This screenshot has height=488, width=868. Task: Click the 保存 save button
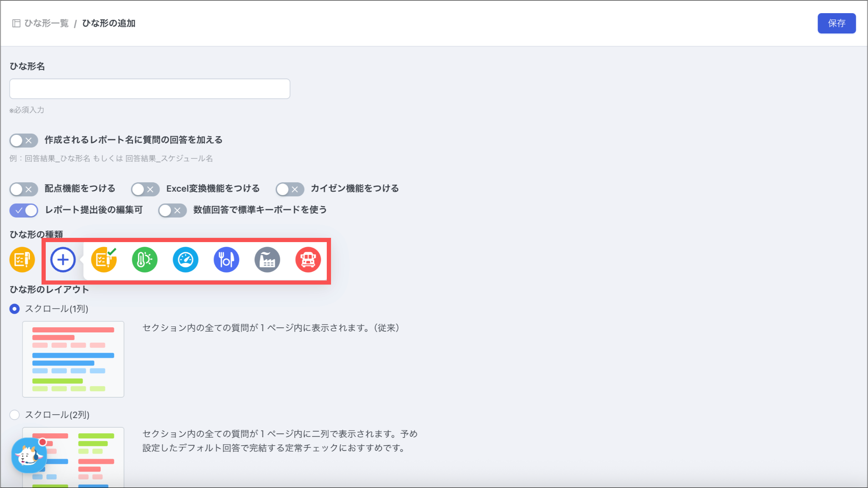(x=836, y=23)
